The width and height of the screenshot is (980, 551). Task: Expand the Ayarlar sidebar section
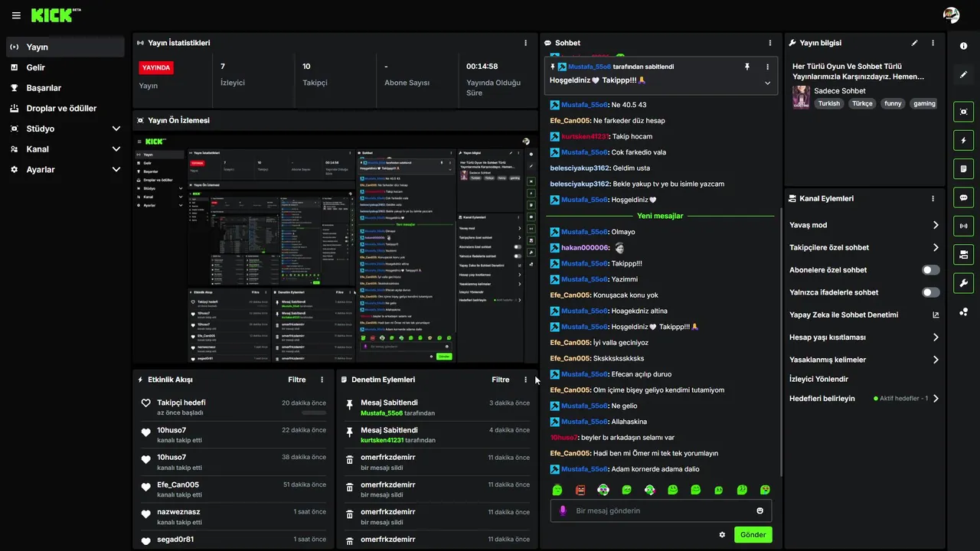pos(116,169)
